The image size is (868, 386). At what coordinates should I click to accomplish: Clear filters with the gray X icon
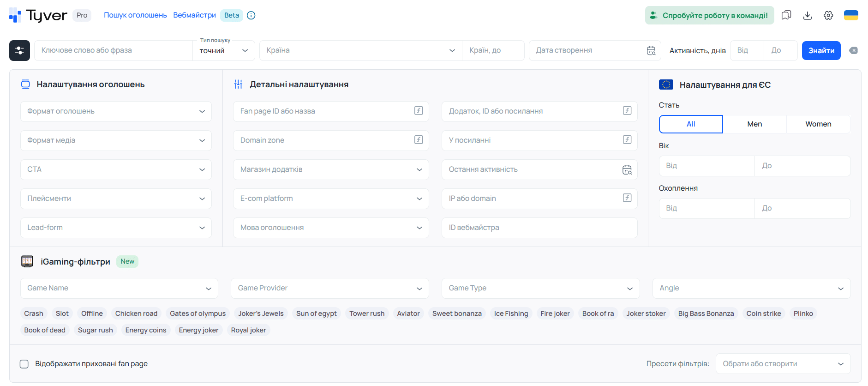pyautogui.click(x=854, y=50)
